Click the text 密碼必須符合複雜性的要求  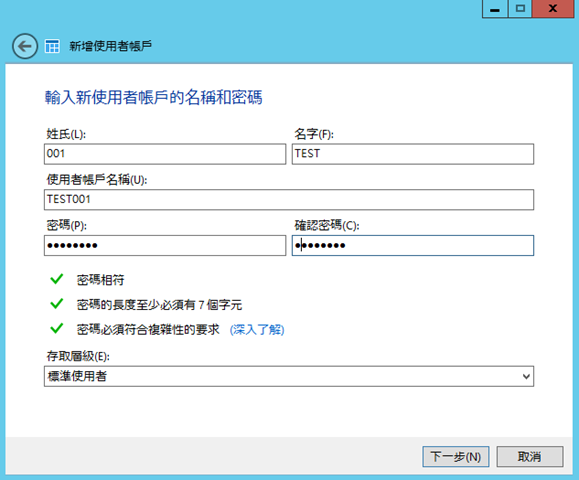coord(148,329)
